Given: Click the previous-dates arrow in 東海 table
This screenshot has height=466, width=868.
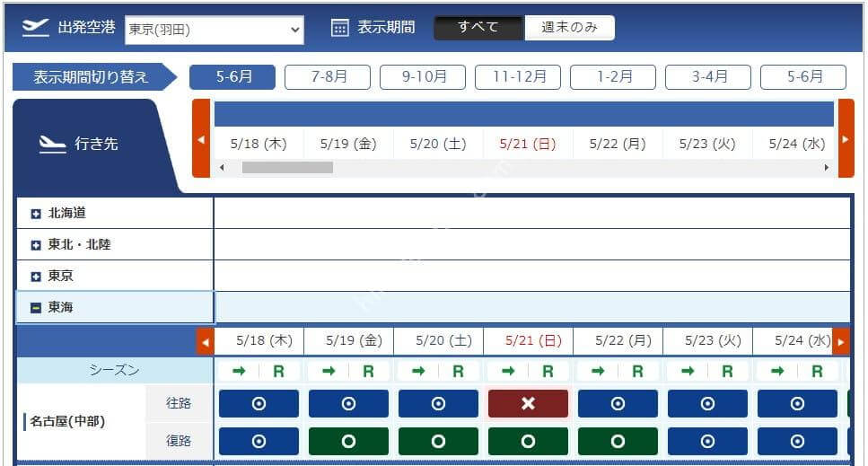Looking at the screenshot, I should pyautogui.click(x=206, y=342).
